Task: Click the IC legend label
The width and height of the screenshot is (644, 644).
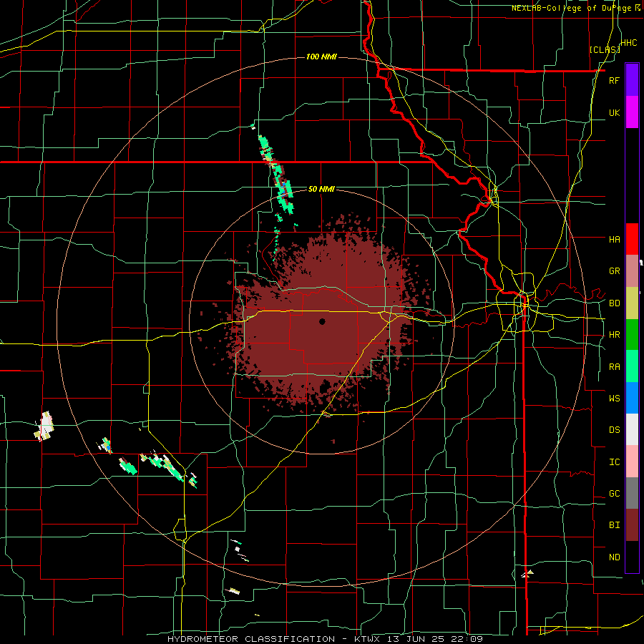Action: click(x=614, y=462)
